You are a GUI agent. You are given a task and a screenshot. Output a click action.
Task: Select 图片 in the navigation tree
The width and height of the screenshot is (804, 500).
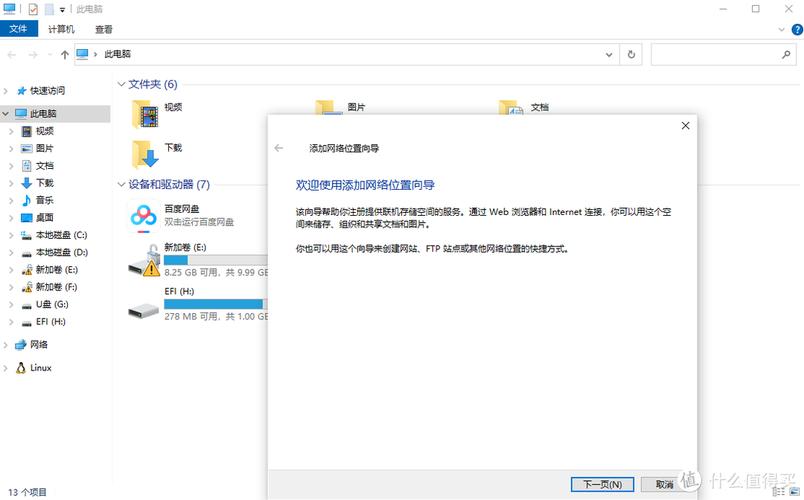coord(45,148)
